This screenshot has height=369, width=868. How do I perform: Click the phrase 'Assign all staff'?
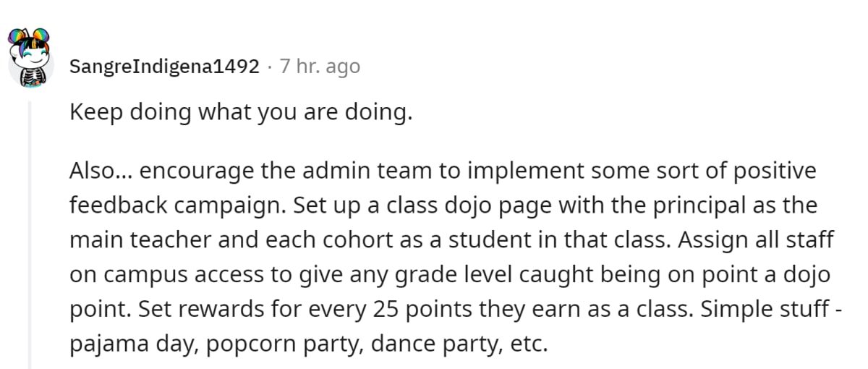[755, 240]
